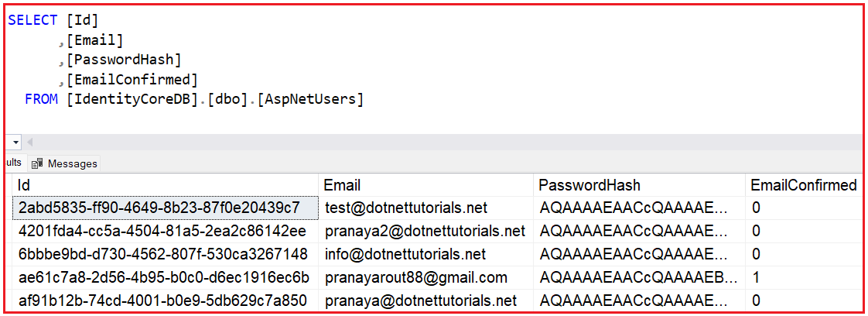The width and height of the screenshot is (868, 316).
Task: Select cell 2abd5835-ff90-4649-8b23-87f0e20439c7
Action: pos(166,208)
